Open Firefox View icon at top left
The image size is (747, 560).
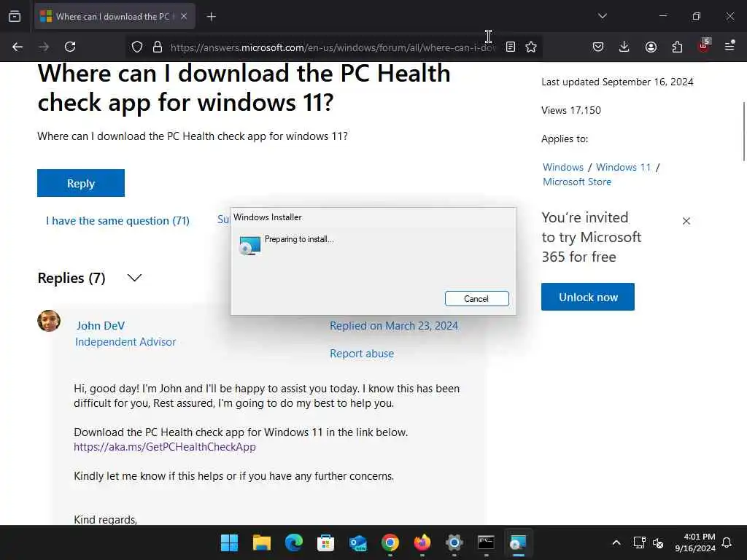pos(15,16)
